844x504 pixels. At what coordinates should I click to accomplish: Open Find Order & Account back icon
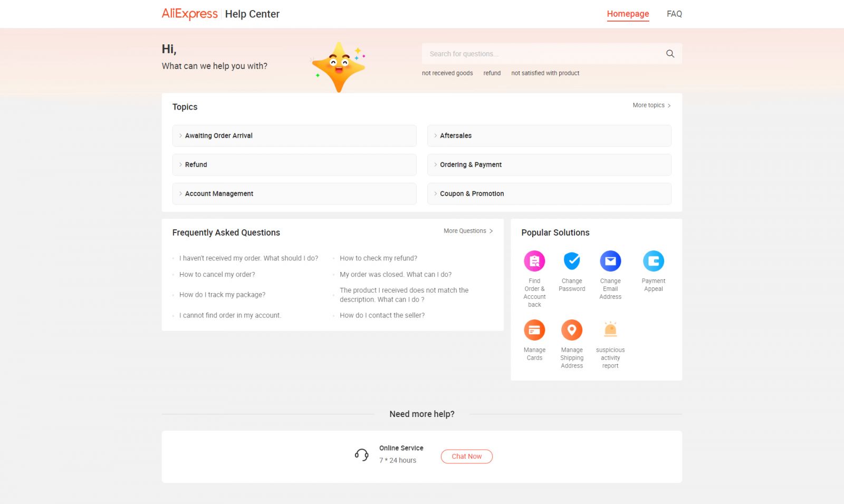(x=534, y=261)
